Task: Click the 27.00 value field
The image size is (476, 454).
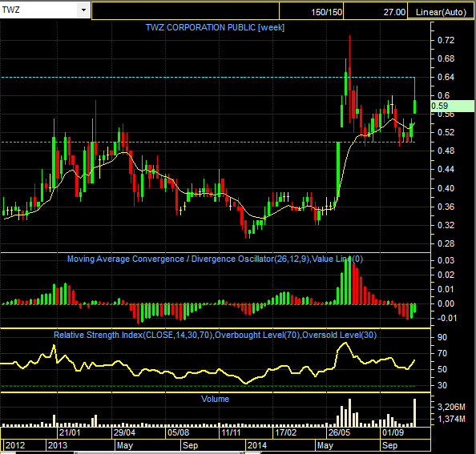Action: pos(375,11)
